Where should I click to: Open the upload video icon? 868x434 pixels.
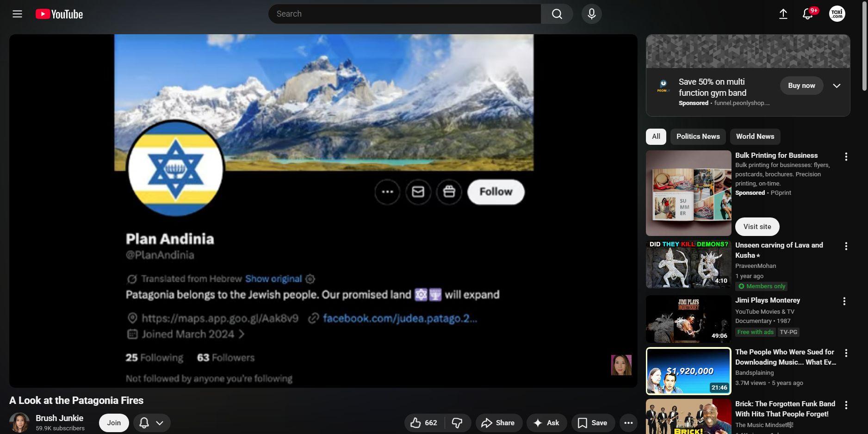[783, 14]
